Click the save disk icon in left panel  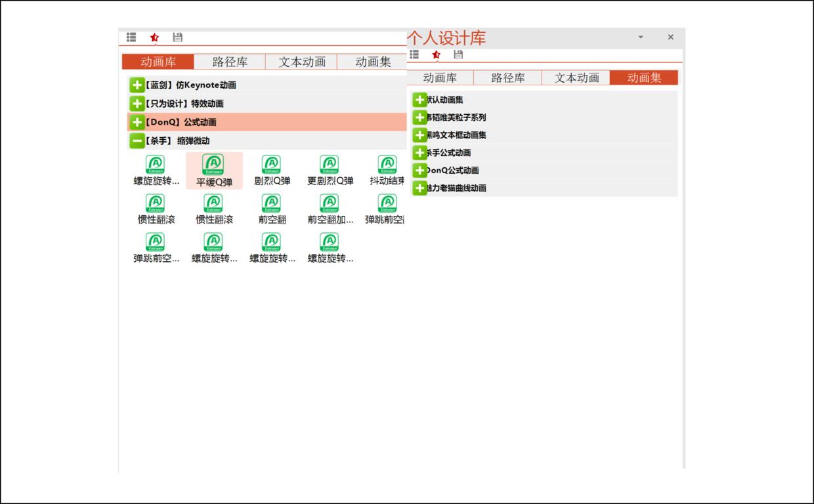[x=177, y=37]
